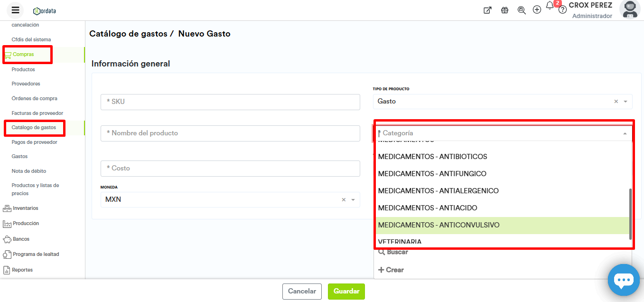
Task: Open the Moneda dropdown arrow
Action: pos(353,200)
